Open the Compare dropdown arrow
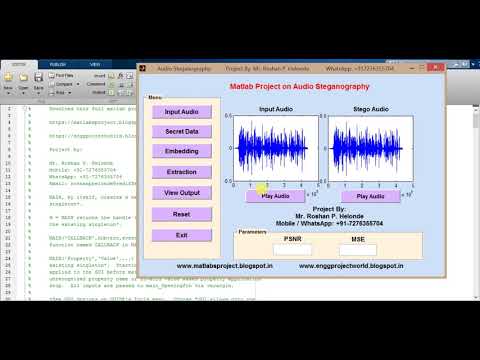The image size is (480, 360). (x=78, y=84)
